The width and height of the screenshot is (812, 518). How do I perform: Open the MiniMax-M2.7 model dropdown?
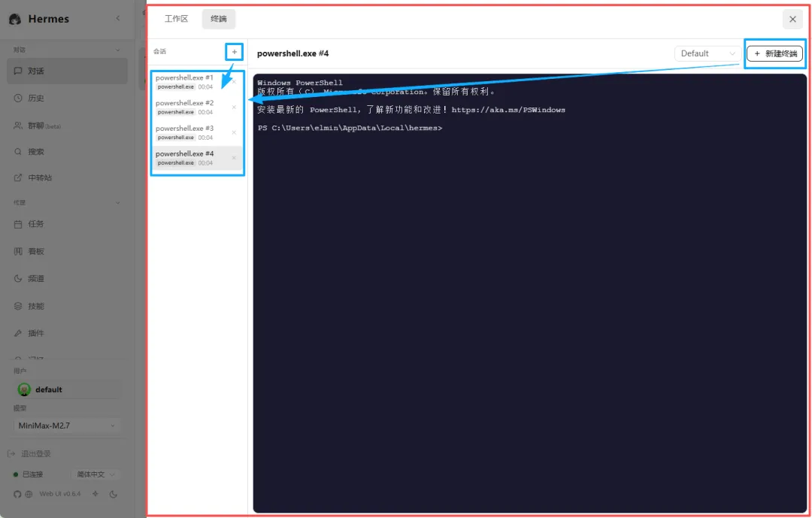point(67,426)
